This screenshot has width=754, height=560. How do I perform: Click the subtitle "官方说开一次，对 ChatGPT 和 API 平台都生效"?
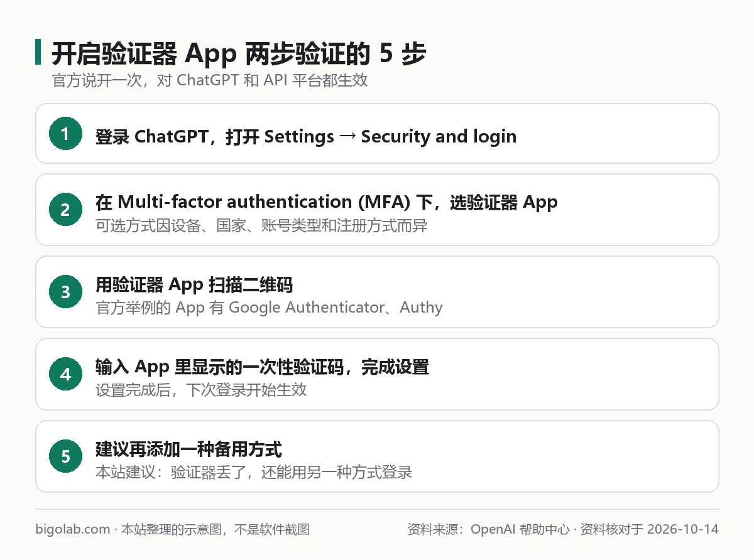coord(209,80)
